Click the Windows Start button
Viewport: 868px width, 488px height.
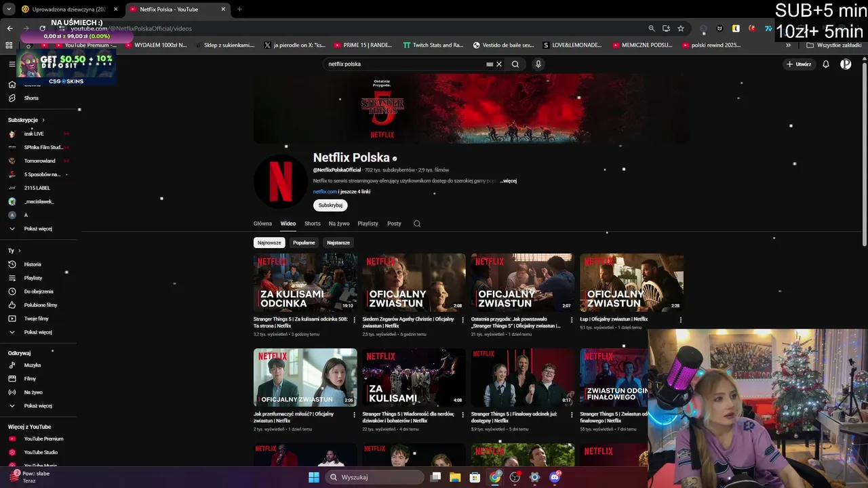pos(314,477)
